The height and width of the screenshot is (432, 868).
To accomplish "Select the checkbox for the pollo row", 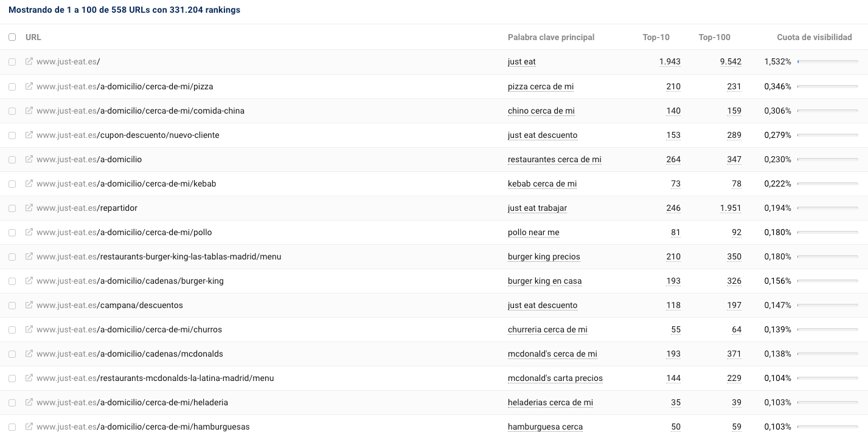I will coord(12,232).
